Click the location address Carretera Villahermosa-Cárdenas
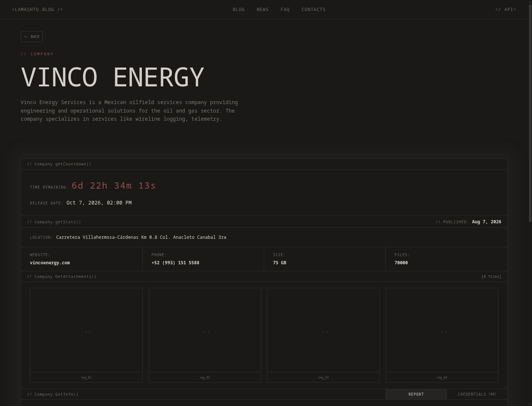This screenshot has width=532, height=406. click(141, 237)
